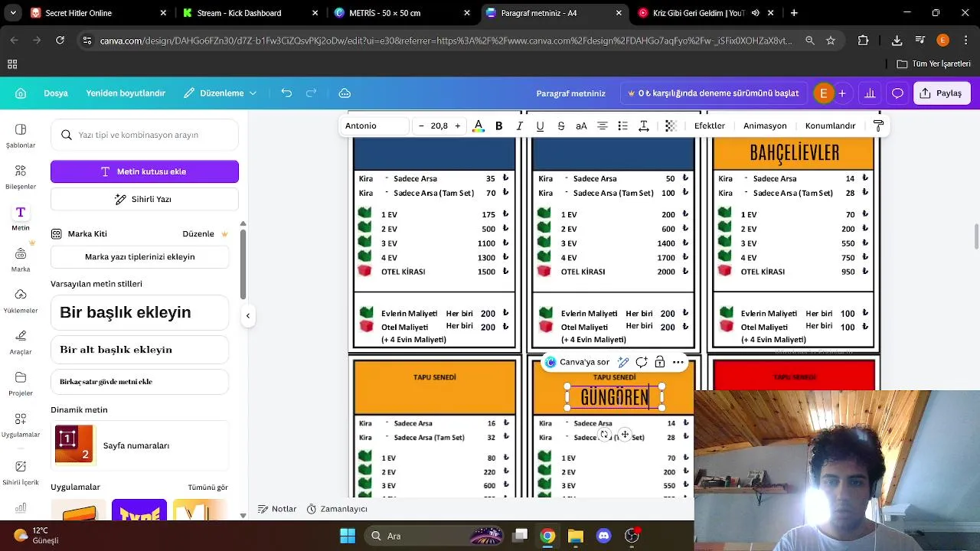Open Sihirli İçerik sidebar tab
This screenshot has width=980, height=551.
[x=21, y=472]
